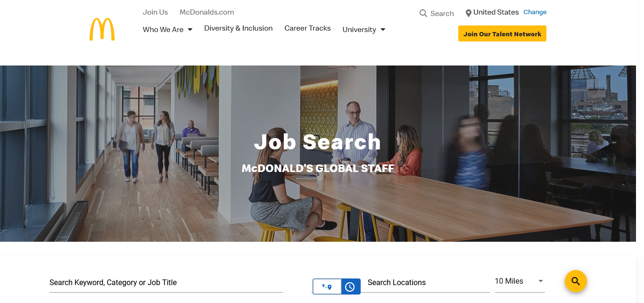This screenshot has height=303, width=644.
Task: Click Join Our Talent Network button
Action: 502,33
